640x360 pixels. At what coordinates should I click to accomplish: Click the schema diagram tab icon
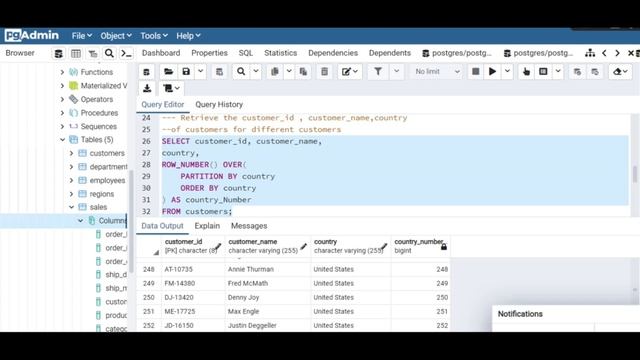tap(589, 53)
